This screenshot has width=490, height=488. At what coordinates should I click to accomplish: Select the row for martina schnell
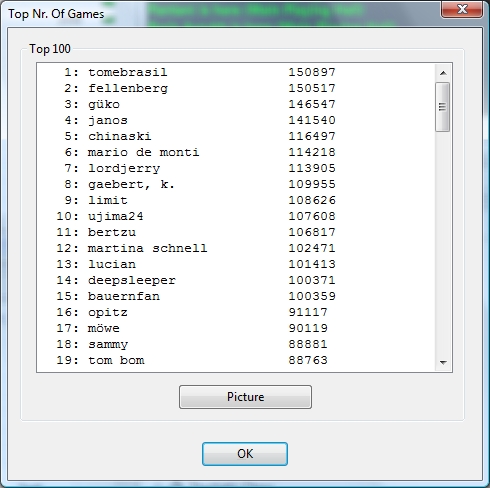coord(236,248)
